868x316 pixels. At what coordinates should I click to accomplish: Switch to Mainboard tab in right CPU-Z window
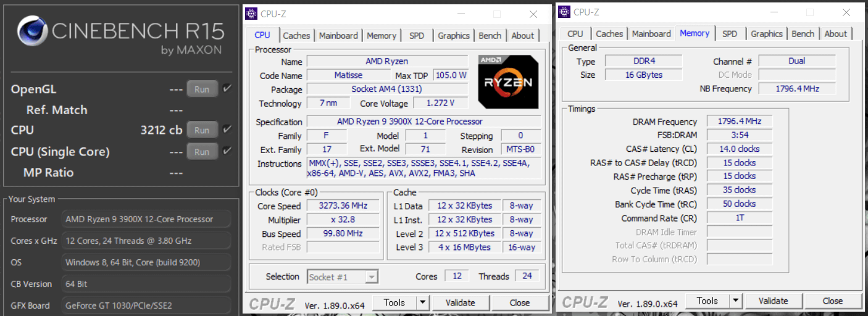pos(651,34)
